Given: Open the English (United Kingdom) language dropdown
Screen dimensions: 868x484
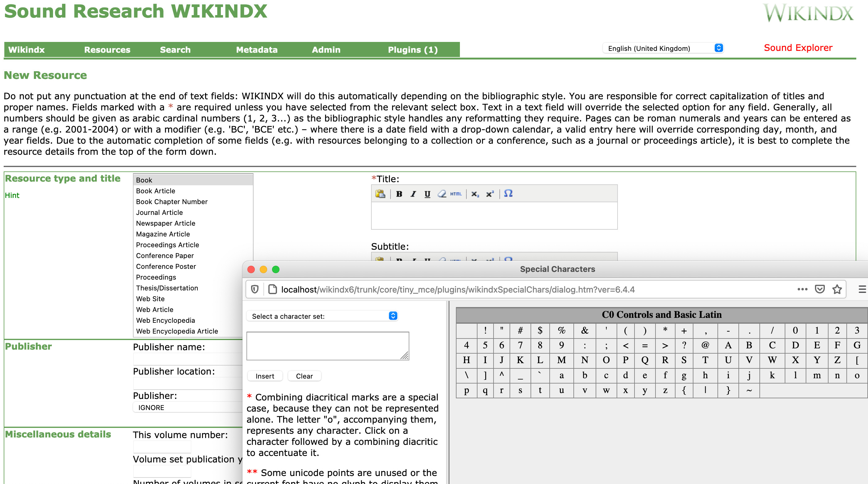Looking at the screenshot, I should [x=663, y=48].
